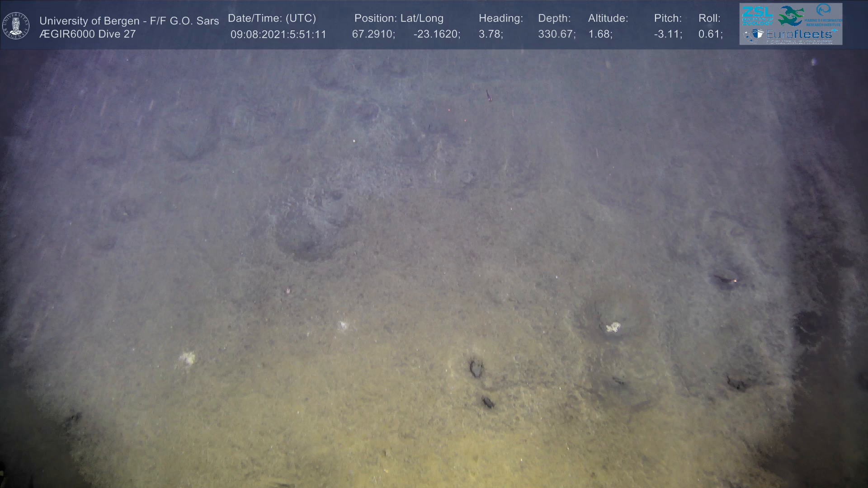The height and width of the screenshot is (488, 868).
Task: Click the University of Bergen seal logo
Action: [16, 25]
